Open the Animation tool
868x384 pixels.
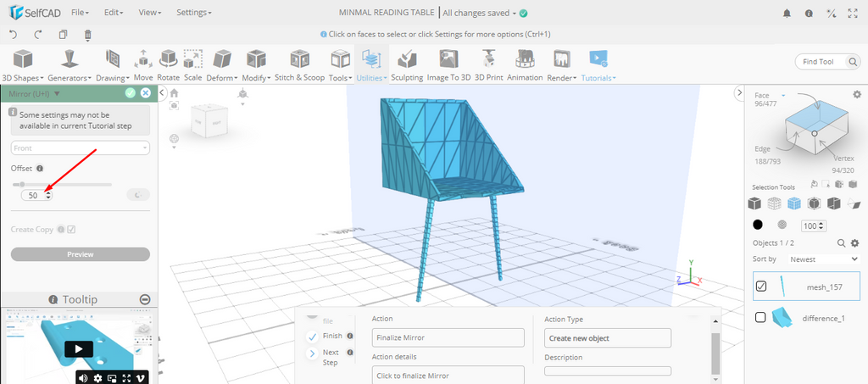pyautogui.click(x=525, y=64)
